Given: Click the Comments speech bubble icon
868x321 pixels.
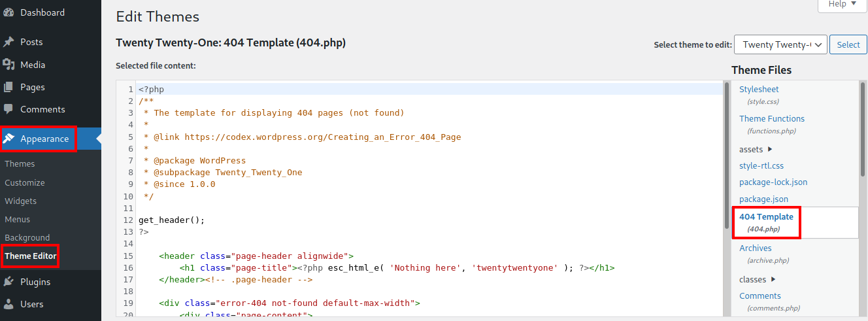Looking at the screenshot, I should pyautogui.click(x=8, y=109).
